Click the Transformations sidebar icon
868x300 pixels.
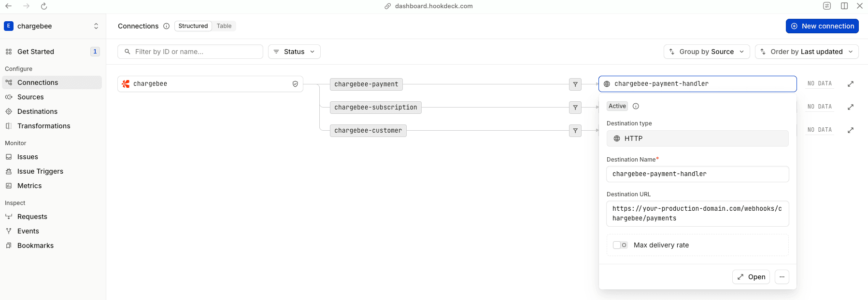point(10,126)
